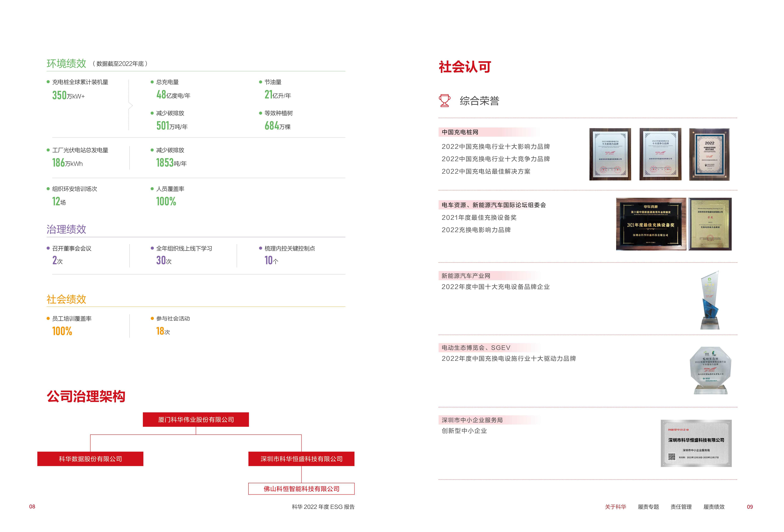Click the 深圳市科华恒盛科技有限公司 red box
The height and width of the screenshot is (532, 784).
(301, 459)
